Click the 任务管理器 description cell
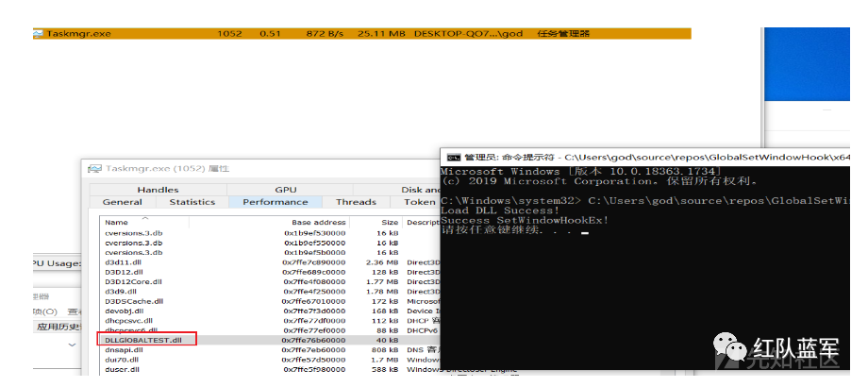Viewport: 868px width, 387px height. (x=563, y=34)
